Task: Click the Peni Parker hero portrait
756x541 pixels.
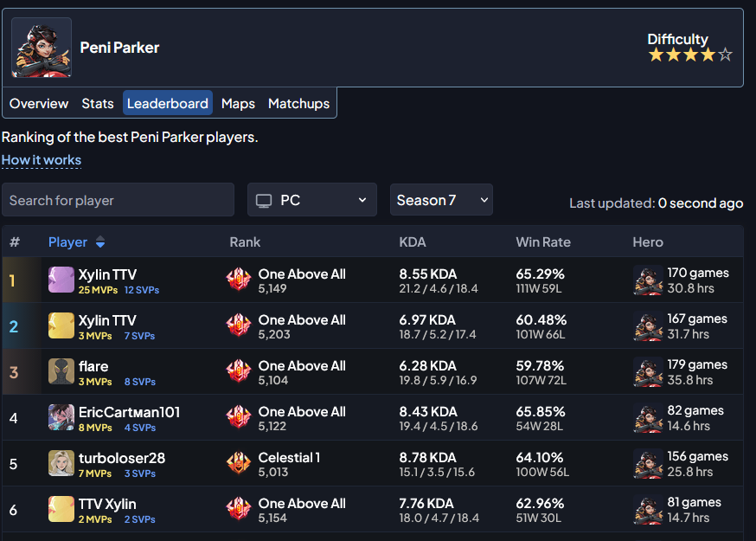Action: [x=42, y=48]
